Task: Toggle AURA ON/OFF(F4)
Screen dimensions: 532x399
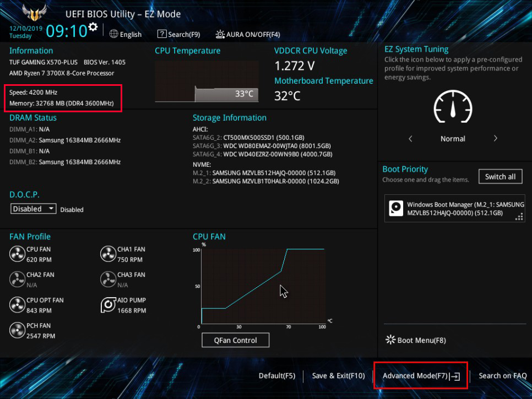Action: point(248,34)
